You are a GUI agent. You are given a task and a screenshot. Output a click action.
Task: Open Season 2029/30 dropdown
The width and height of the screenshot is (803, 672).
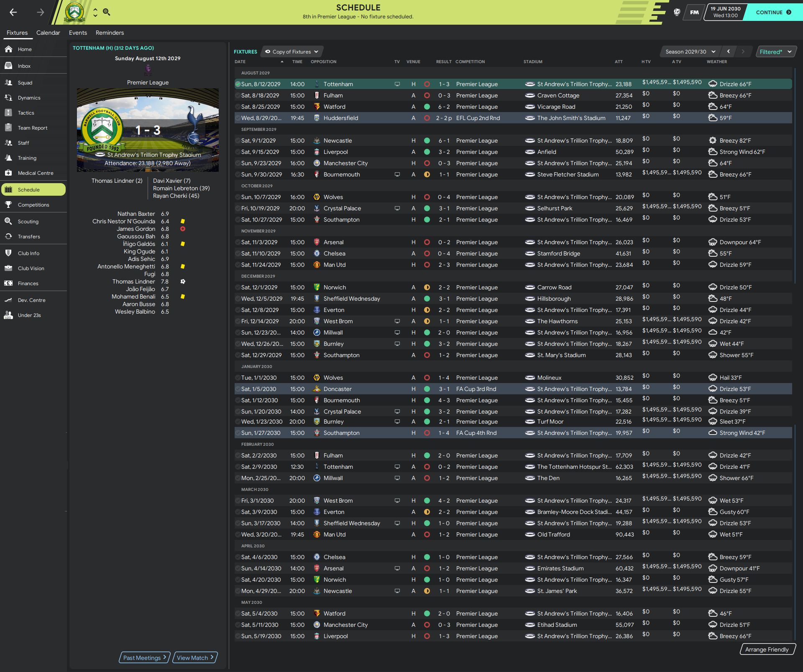[690, 52]
